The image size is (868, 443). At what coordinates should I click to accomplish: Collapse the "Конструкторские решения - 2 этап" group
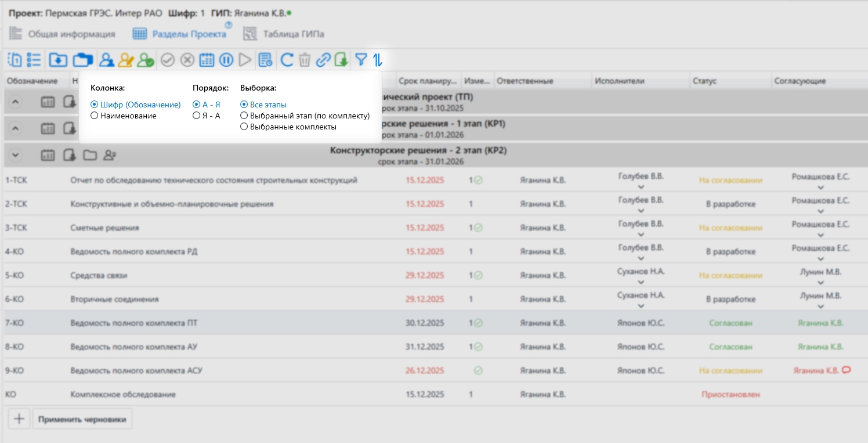16,155
